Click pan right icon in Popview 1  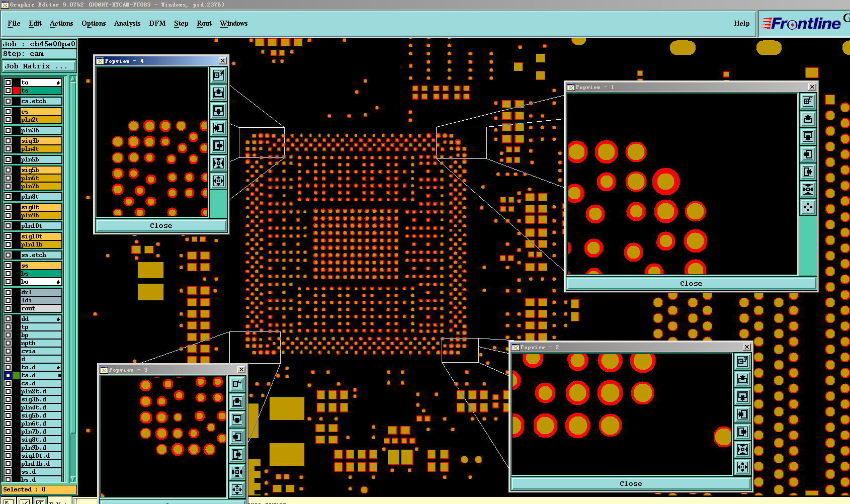[808, 172]
